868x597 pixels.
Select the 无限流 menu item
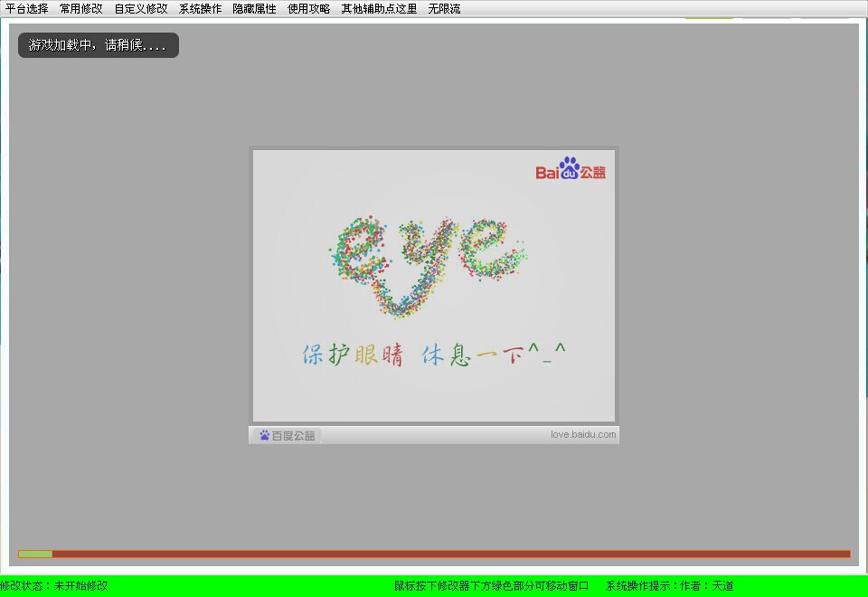pos(444,9)
